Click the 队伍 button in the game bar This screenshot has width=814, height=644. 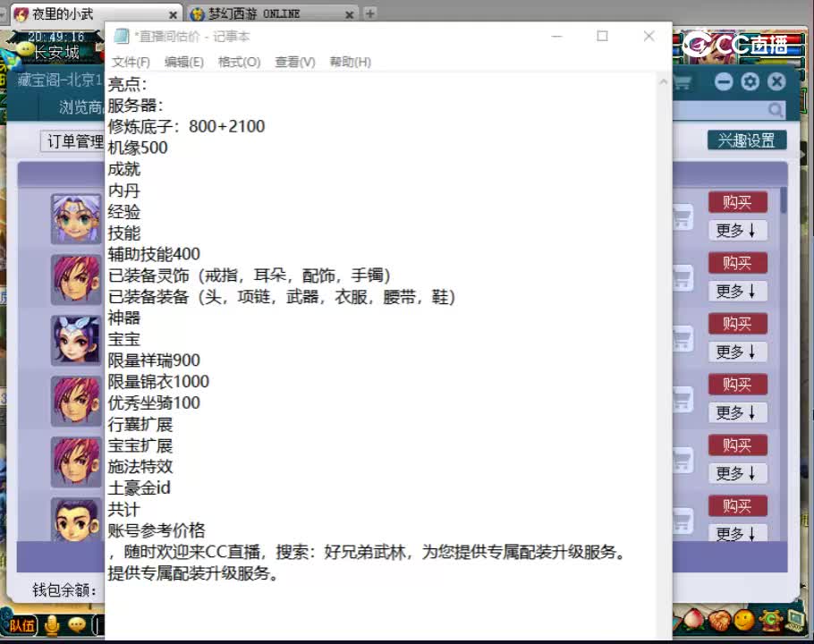coord(21,625)
